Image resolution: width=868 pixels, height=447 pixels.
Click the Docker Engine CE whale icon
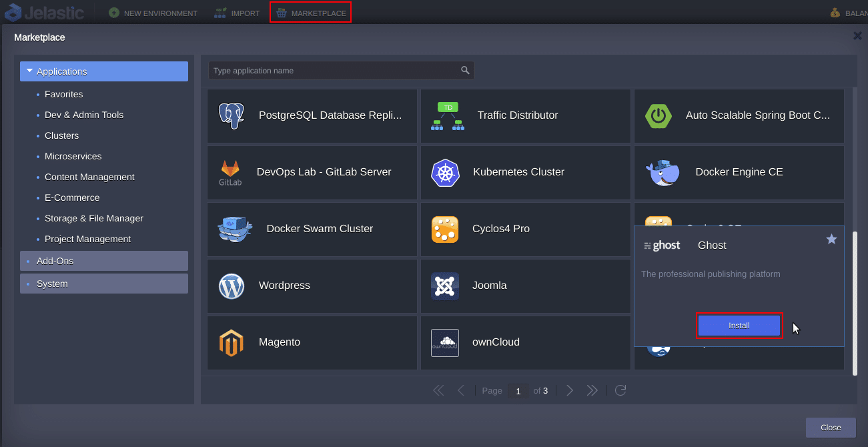click(x=663, y=173)
